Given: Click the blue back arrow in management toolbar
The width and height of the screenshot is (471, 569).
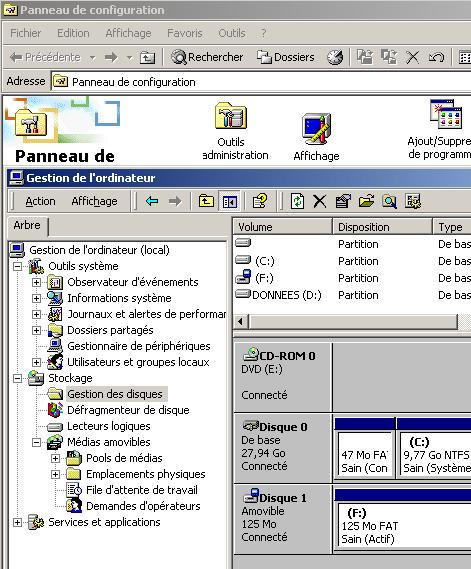Looking at the screenshot, I should [152, 201].
